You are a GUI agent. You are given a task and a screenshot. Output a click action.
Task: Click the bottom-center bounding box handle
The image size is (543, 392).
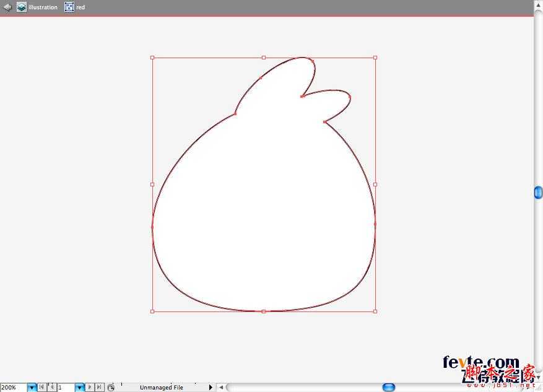(x=264, y=311)
